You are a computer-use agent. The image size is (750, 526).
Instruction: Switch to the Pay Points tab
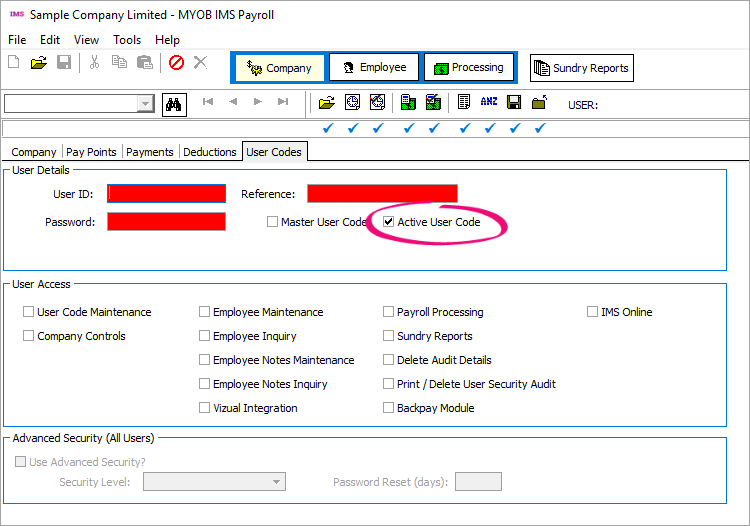pyautogui.click(x=92, y=152)
